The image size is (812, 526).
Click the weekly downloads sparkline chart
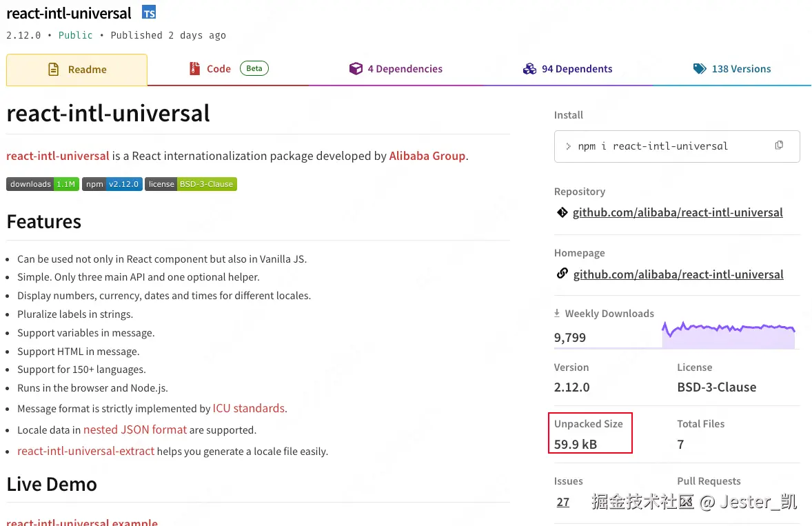pyautogui.click(x=729, y=335)
